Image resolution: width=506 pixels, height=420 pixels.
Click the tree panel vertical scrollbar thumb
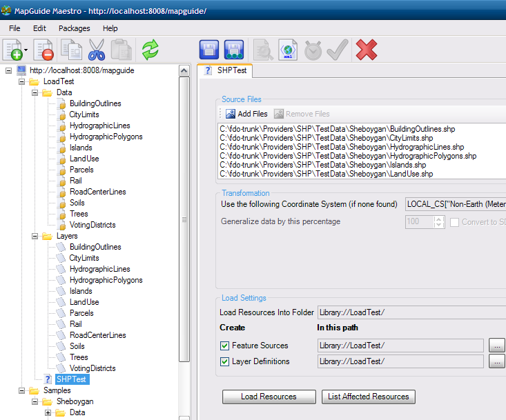[x=184, y=219]
